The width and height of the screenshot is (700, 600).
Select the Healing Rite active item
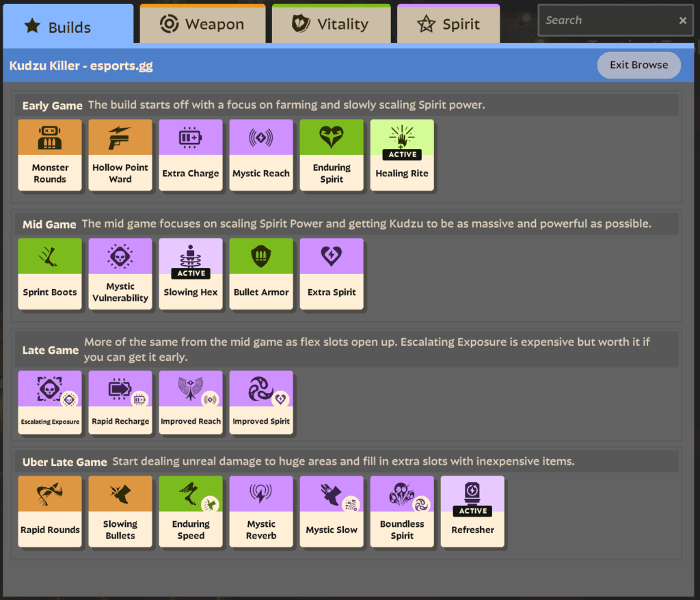401,154
